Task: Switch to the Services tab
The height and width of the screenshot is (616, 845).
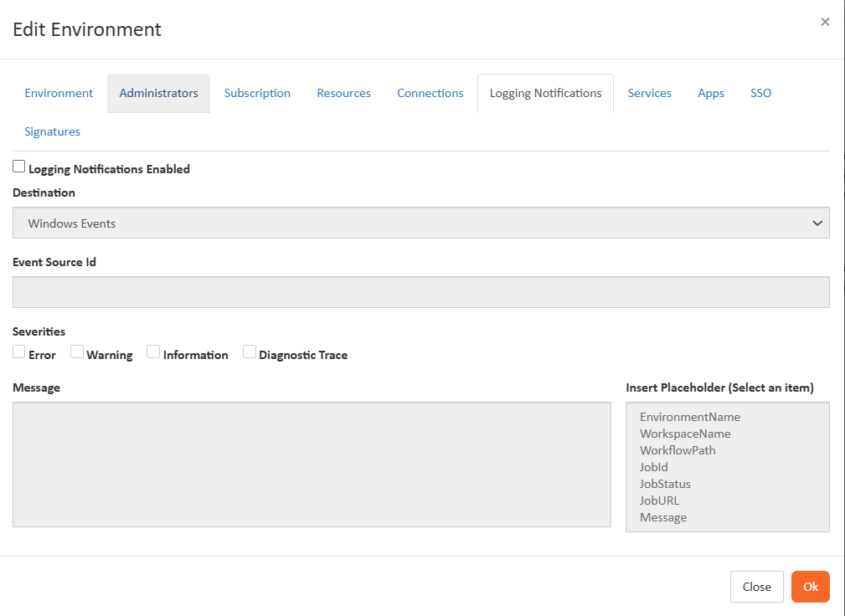Action: tap(649, 93)
